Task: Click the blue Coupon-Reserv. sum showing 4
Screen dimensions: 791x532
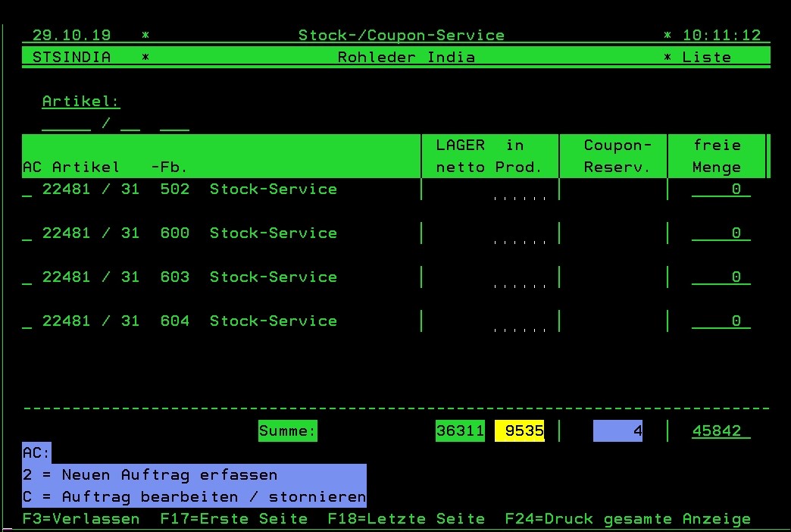Action: [x=617, y=430]
